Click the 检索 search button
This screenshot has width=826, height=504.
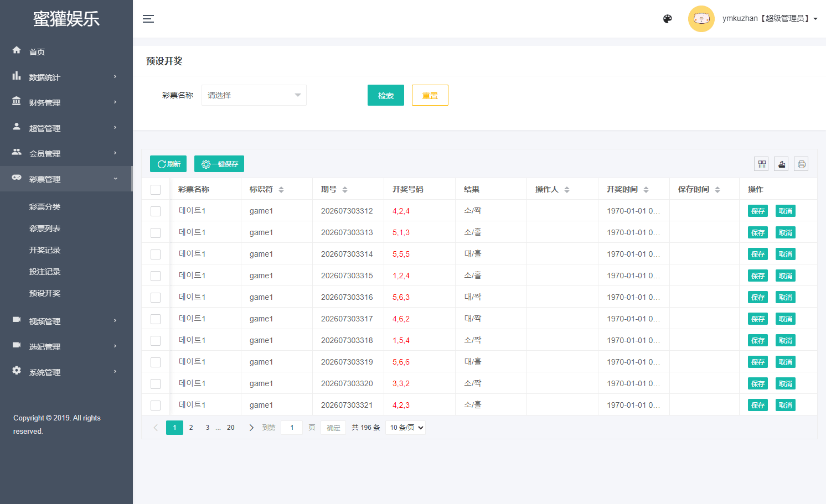point(386,95)
